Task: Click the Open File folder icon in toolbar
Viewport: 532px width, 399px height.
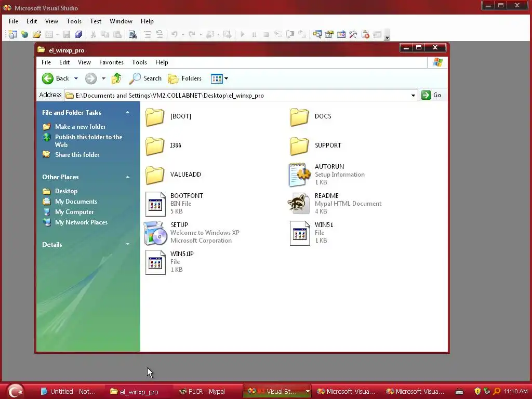Action: pyautogui.click(x=37, y=34)
